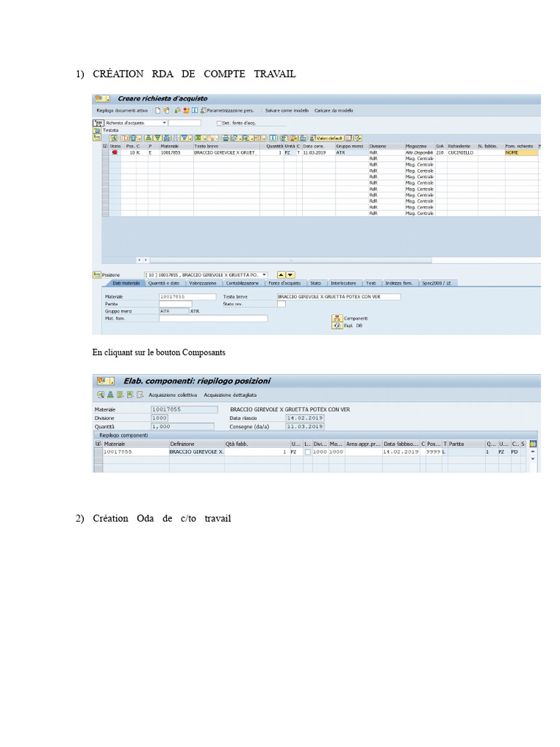Select material cell 10017855 in item grid
Screen dimensions: 560x747
click(x=176, y=152)
